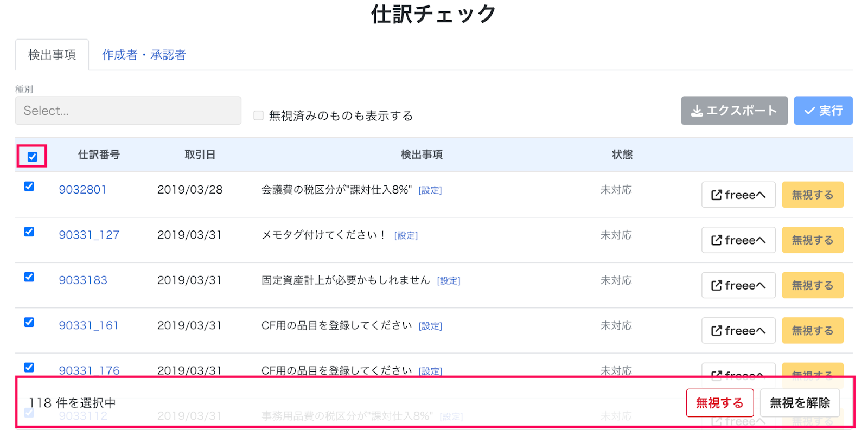The image size is (868, 430).
Task: Click freeeへ button for row 90331_161
Action: click(738, 330)
